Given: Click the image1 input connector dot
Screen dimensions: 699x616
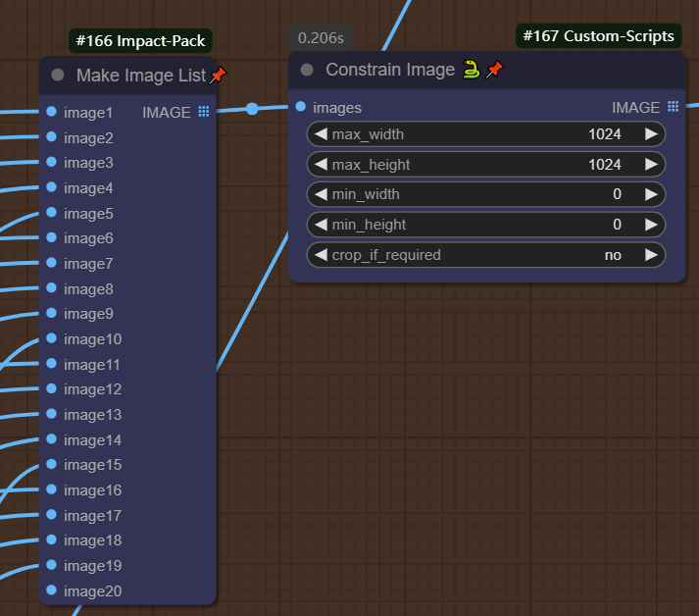Looking at the screenshot, I should tap(51, 112).
